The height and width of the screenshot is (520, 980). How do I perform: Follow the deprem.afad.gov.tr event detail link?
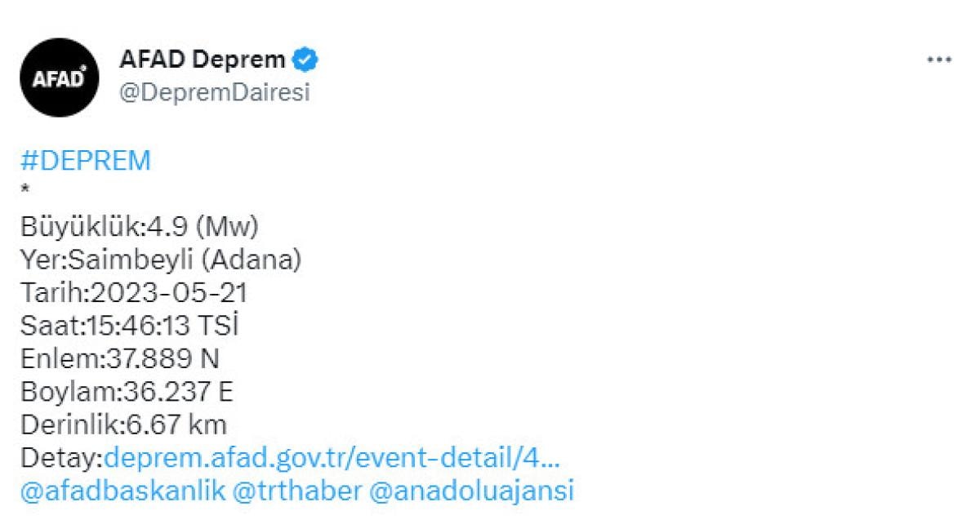tap(332, 458)
